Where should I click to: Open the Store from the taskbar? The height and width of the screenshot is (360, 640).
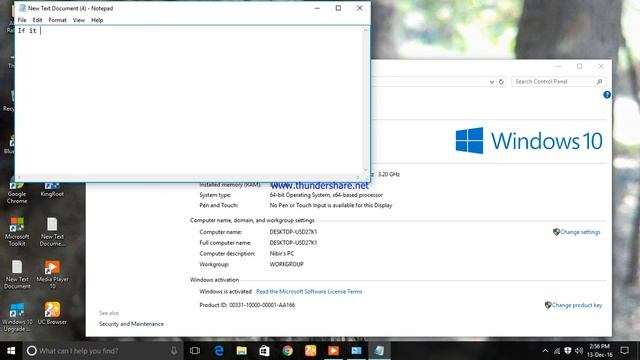(x=264, y=351)
